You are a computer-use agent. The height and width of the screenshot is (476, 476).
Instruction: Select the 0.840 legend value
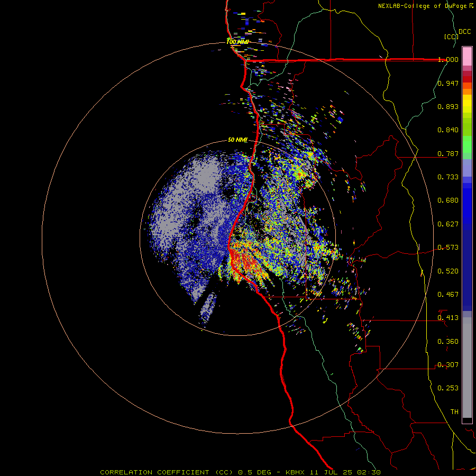[x=448, y=130]
